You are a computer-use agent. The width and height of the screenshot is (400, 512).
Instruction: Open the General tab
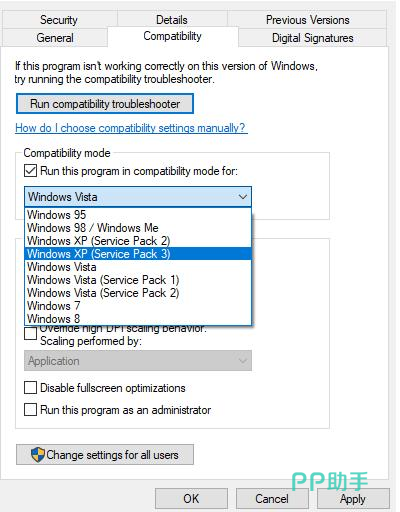(x=55, y=38)
